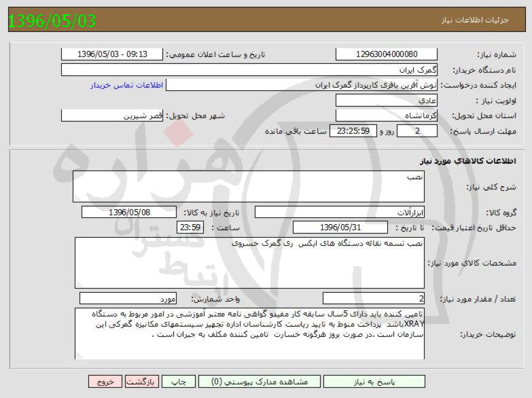The image size is (532, 398).
Task: Click the label واحد شمارش
Action: pyautogui.click(x=215, y=299)
